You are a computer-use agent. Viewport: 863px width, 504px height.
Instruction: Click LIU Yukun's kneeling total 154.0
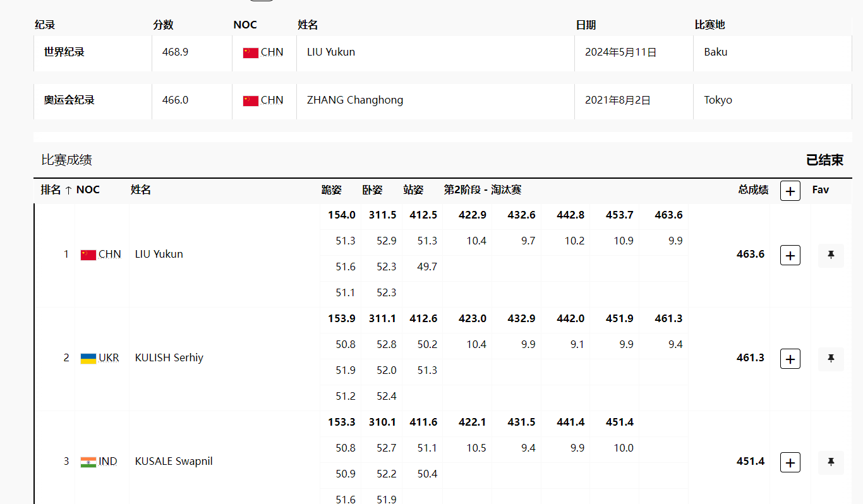click(342, 215)
